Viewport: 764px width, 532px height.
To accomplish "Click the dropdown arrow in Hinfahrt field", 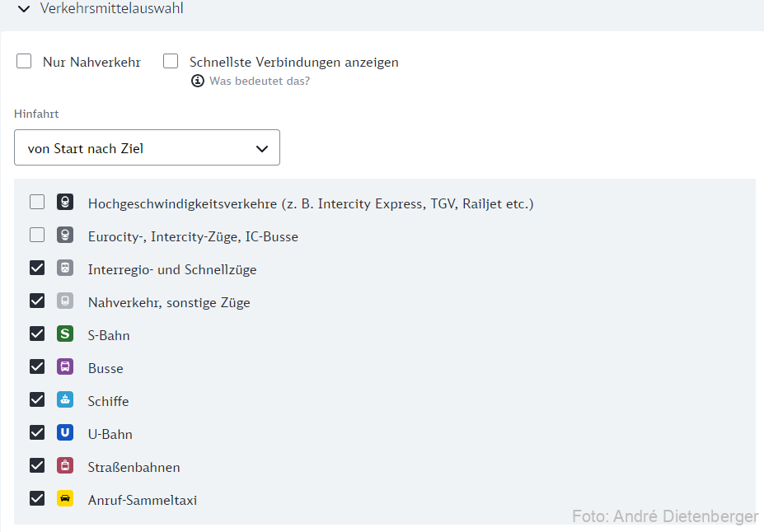I will [262, 148].
